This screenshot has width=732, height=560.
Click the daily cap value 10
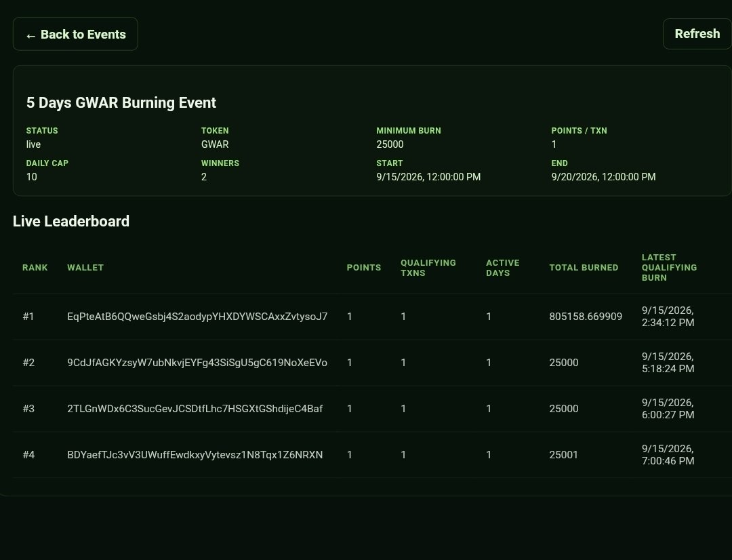point(31,177)
